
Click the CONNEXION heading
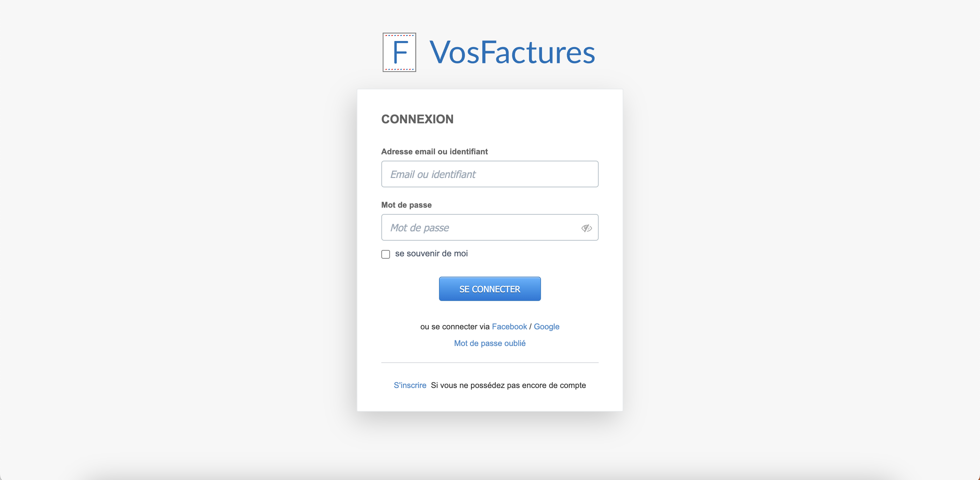click(x=417, y=119)
